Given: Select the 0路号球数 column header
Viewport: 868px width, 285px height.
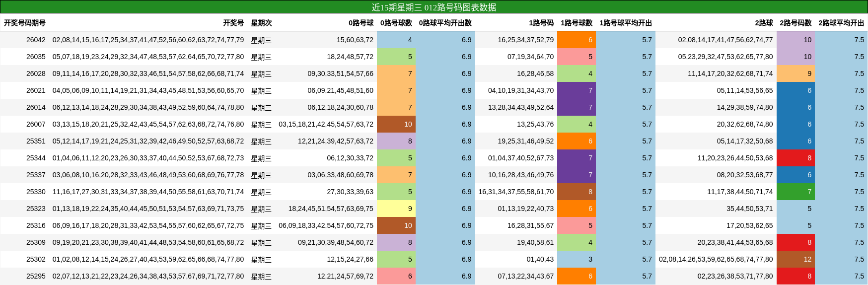Looking at the screenshot, I should (x=396, y=23).
